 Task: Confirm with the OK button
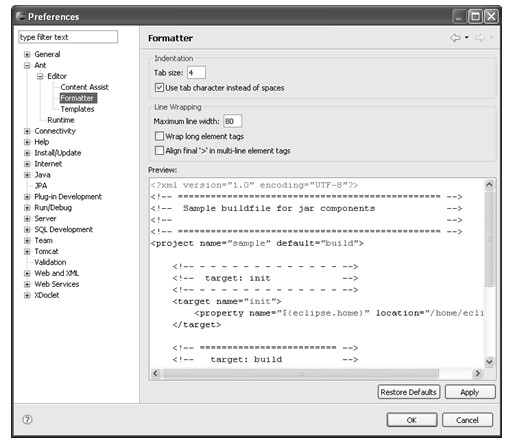pyautogui.click(x=412, y=420)
